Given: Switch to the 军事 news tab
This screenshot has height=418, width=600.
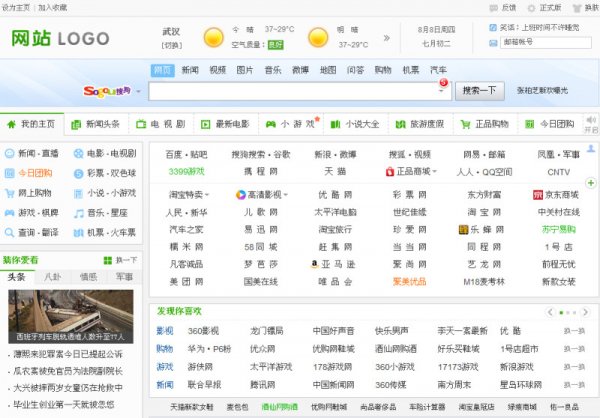Looking at the screenshot, I should [x=124, y=277].
